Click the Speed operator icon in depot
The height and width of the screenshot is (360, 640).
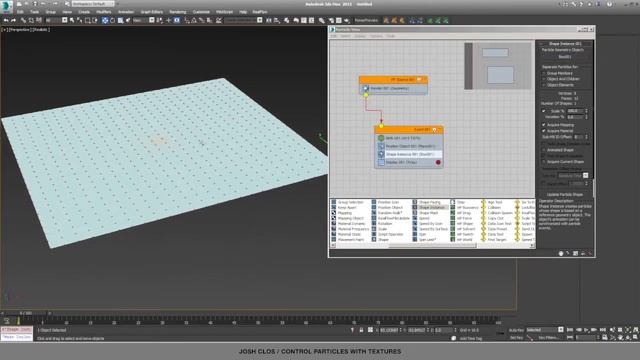click(415, 218)
